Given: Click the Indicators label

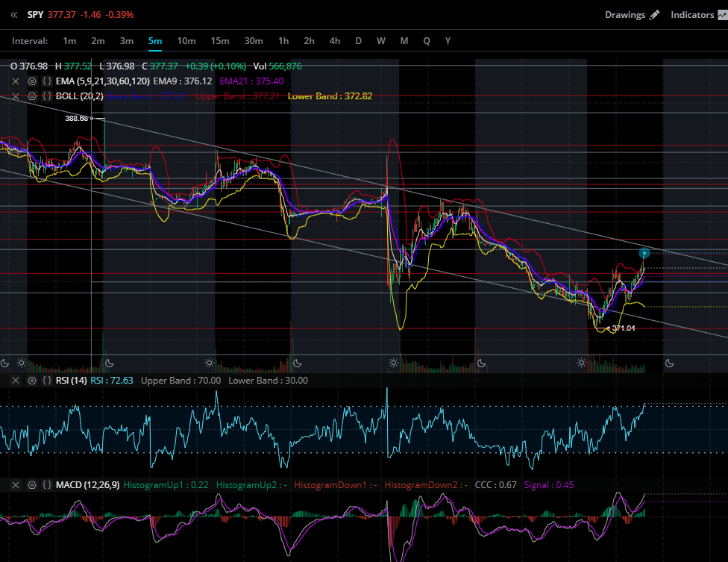Looking at the screenshot, I should (x=692, y=15).
